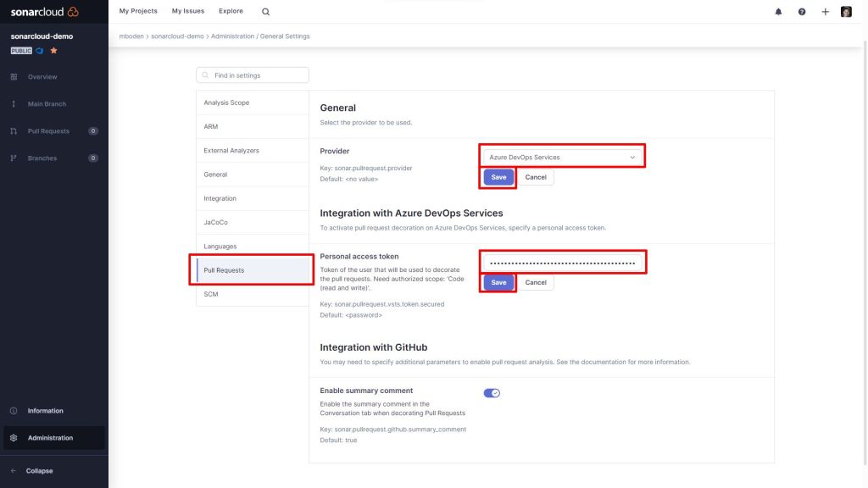Select the Analysis Scope settings category
The height and width of the screenshot is (488, 868).
[x=253, y=103]
